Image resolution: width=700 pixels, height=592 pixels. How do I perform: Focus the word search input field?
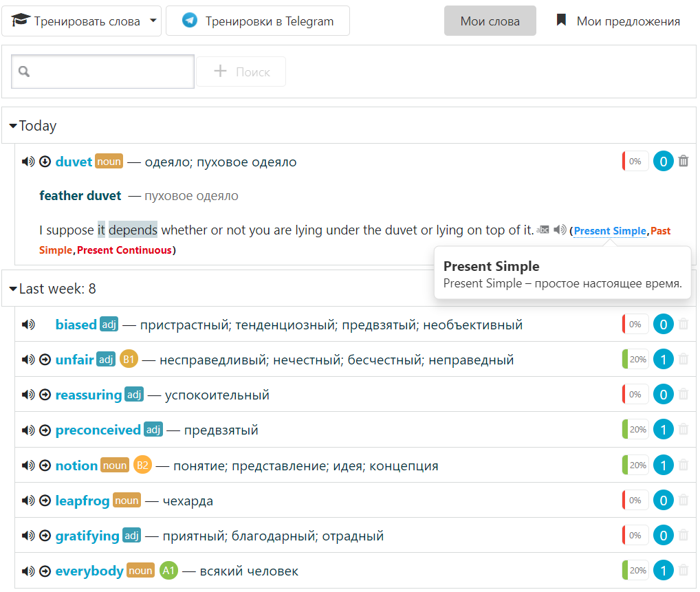102,72
